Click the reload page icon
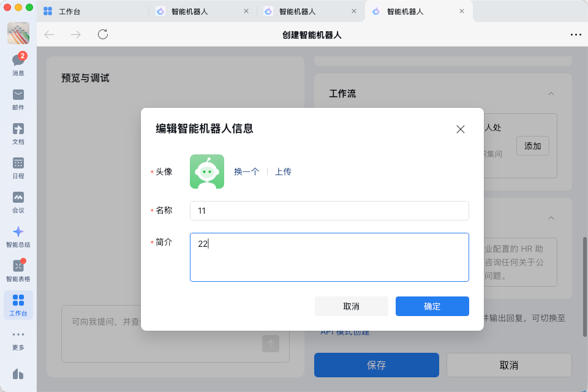Screen dimensions: 588x392 (x=103, y=34)
